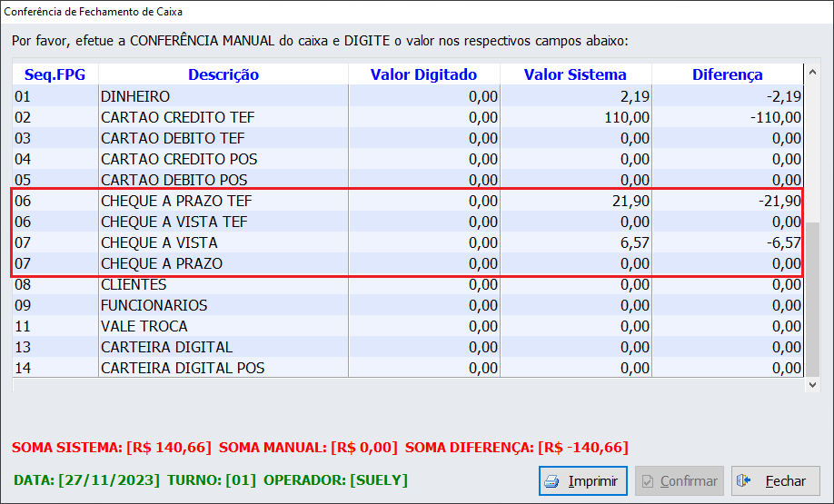
Task: Click the printer icon on Imprimir
Action: (x=552, y=481)
